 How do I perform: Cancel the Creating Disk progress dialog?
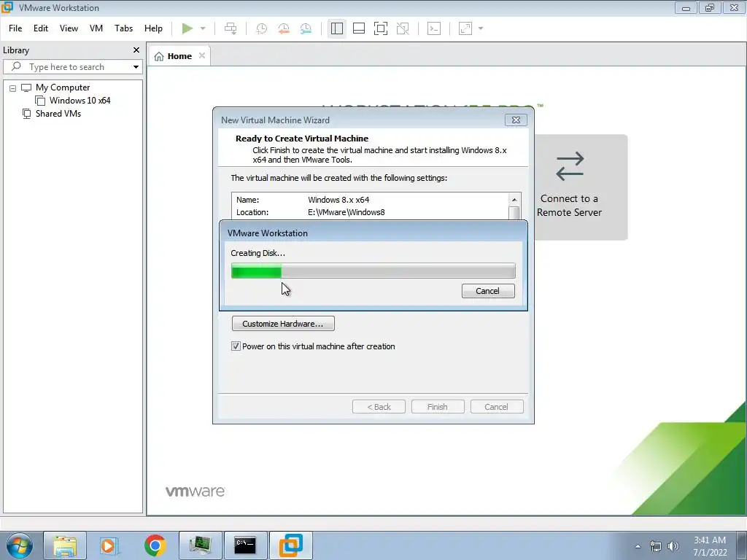pyautogui.click(x=488, y=291)
